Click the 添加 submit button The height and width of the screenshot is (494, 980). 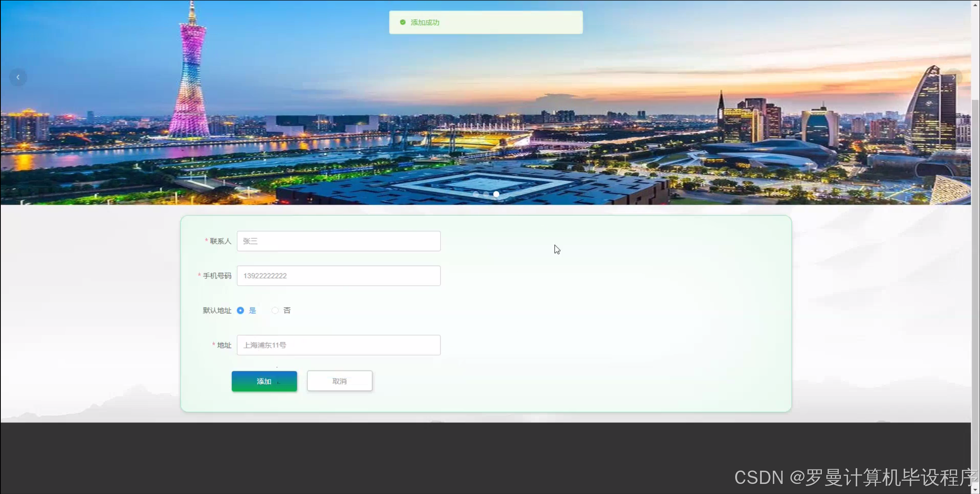coord(264,381)
